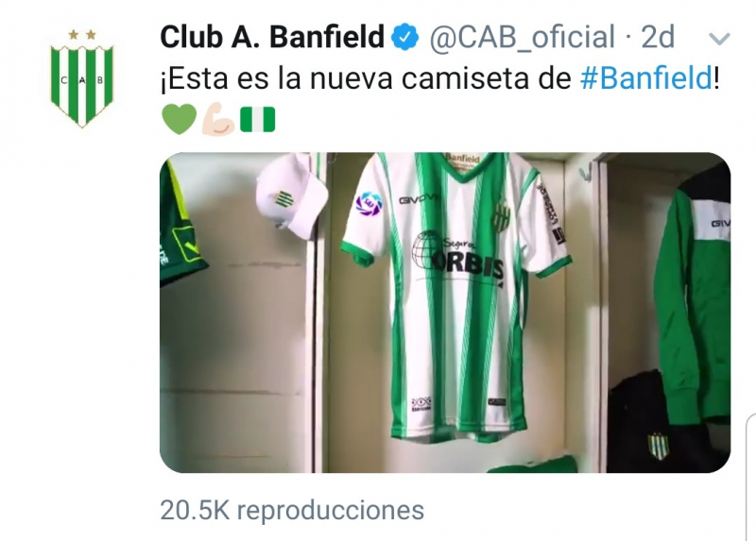Click the Seguros Orbis sponsor logo on jersey
Image resolution: width=756 pixels, height=541 pixels.
tap(457, 257)
